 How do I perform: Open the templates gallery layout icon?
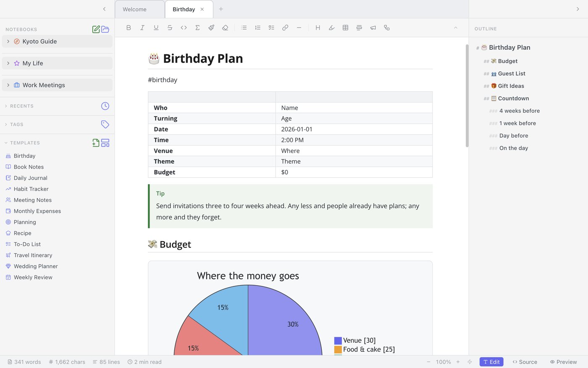[x=105, y=143]
